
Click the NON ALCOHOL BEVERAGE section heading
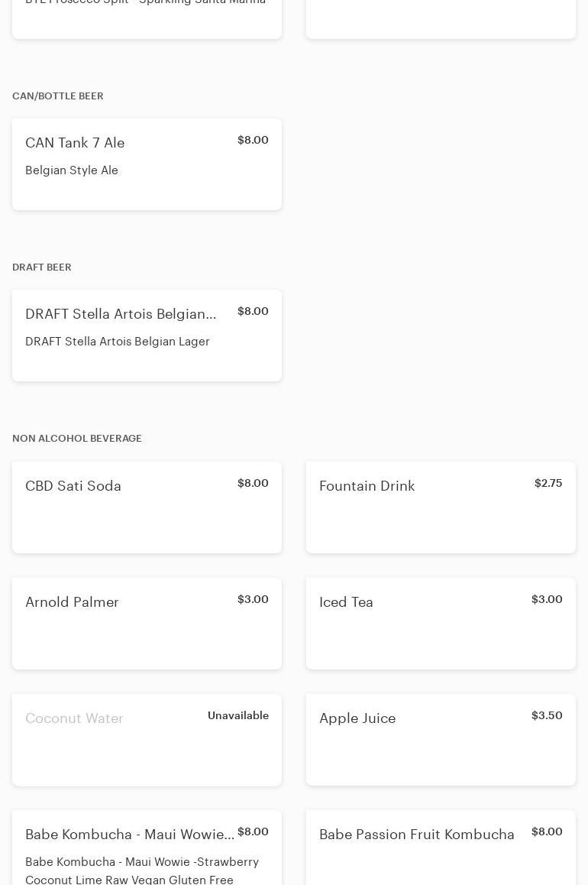[x=77, y=439]
